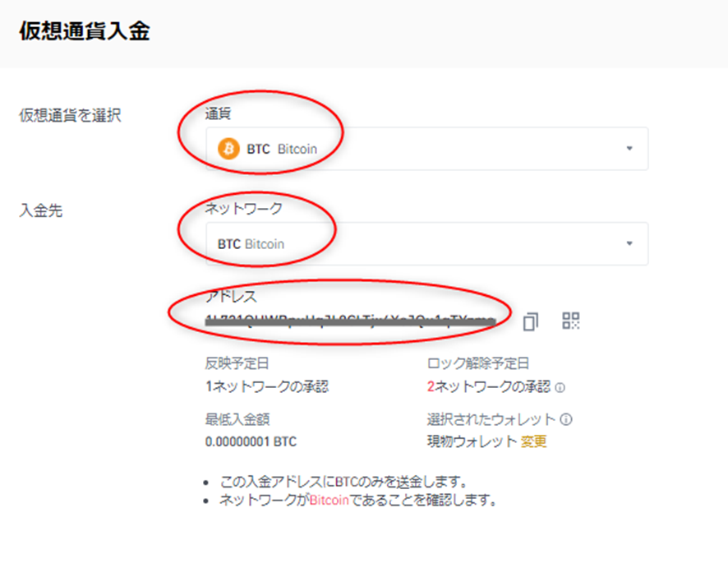Click the arrow on the network selector
Viewport: 728px width, 568px height.
pos(629,244)
